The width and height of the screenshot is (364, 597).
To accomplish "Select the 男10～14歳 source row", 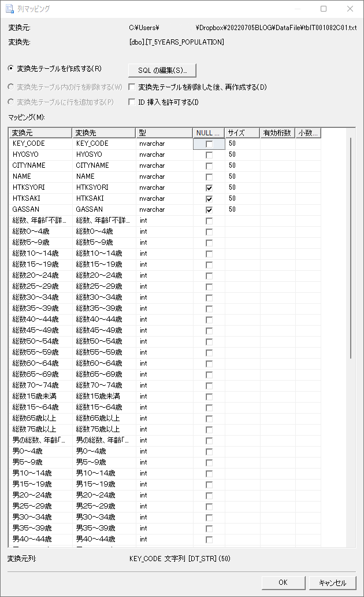I will click(39, 473).
